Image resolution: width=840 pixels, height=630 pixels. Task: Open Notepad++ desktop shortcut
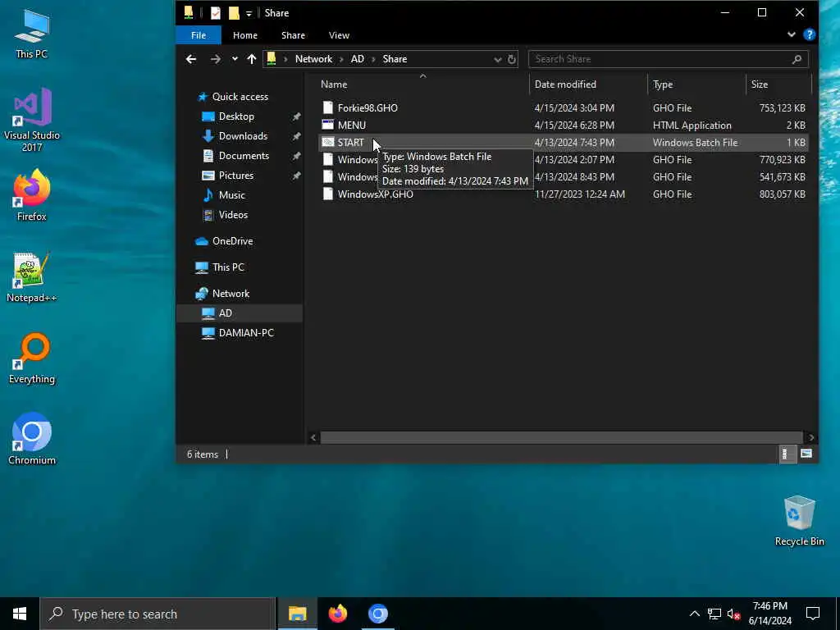(32, 277)
